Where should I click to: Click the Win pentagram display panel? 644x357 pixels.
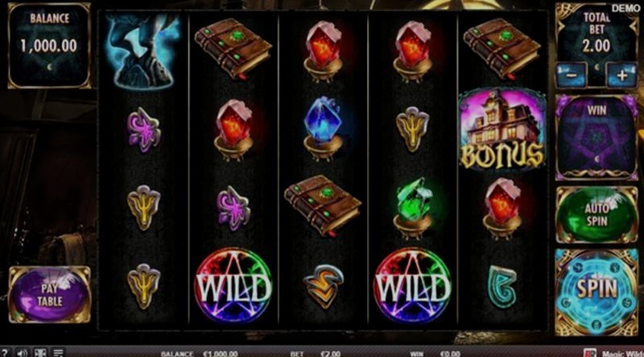coord(597,137)
